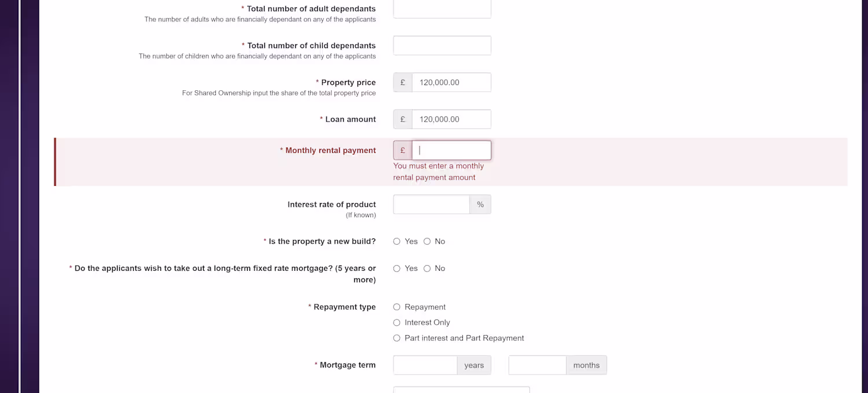
Task: Click the Monthly rental payment input
Action: click(451, 150)
